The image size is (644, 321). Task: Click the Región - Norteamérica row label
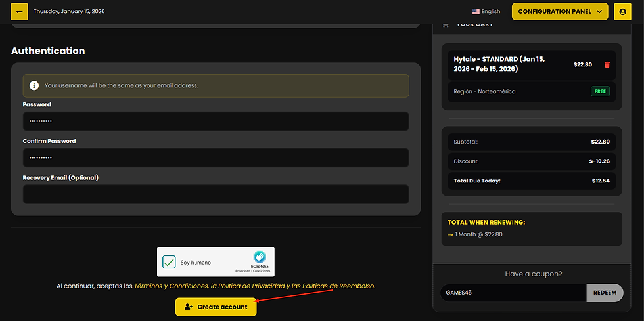click(485, 91)
